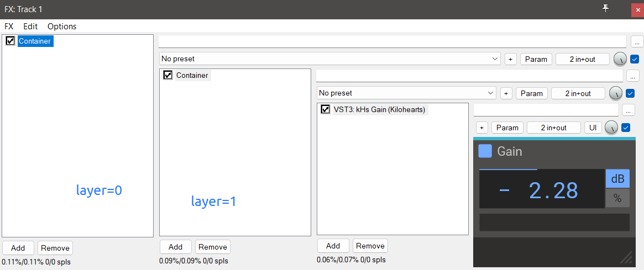Toggle the kHs Gain bypass checkbox

[626, 128]
